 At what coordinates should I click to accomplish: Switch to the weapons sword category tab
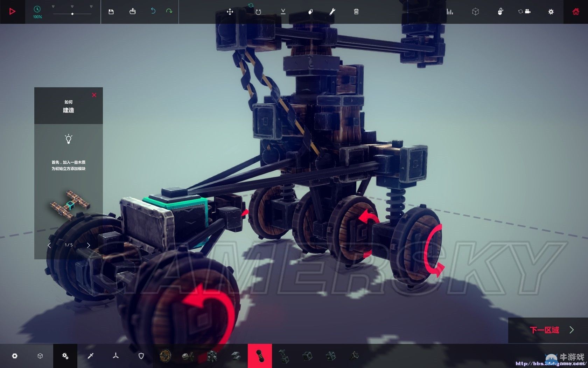pyautogui.click(x=90, y=356)
